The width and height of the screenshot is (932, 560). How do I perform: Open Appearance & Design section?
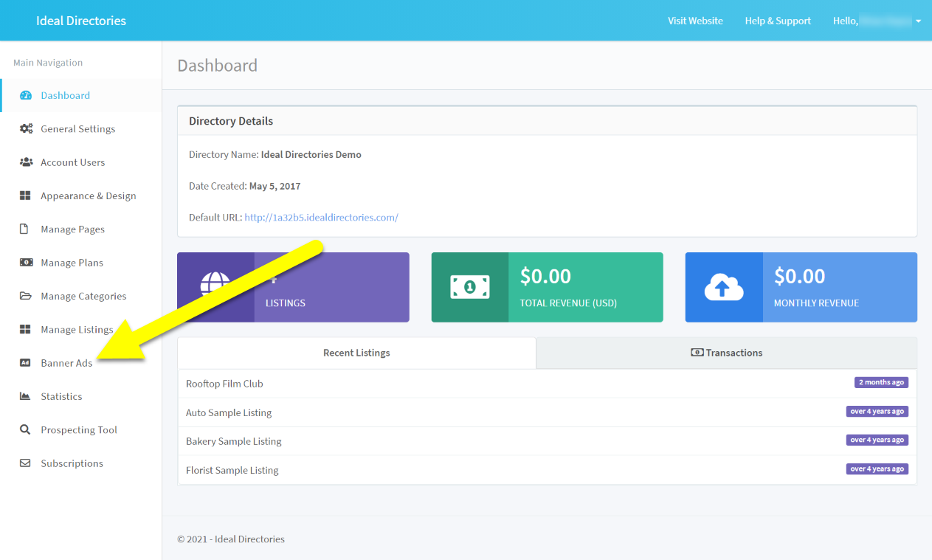81,196
